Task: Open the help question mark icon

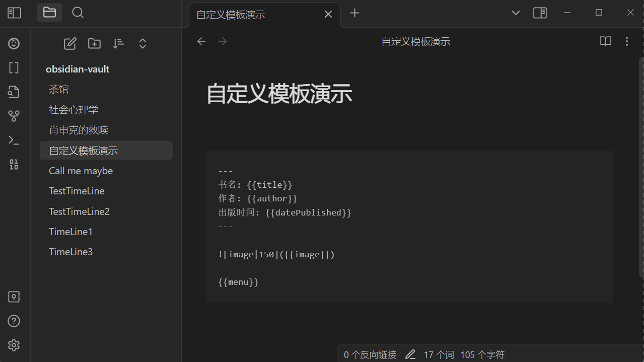Action: [14, 321]
